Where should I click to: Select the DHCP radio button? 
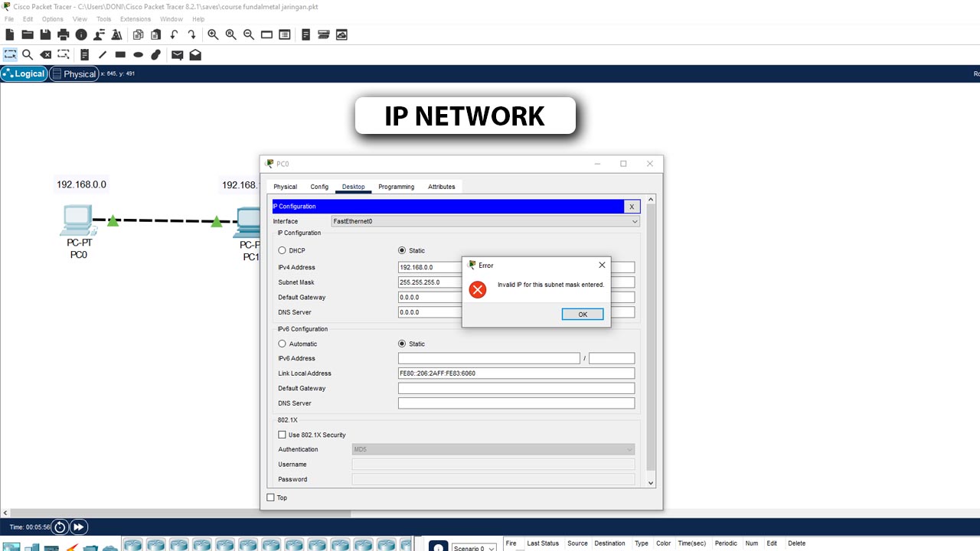[x=282, y=250]
